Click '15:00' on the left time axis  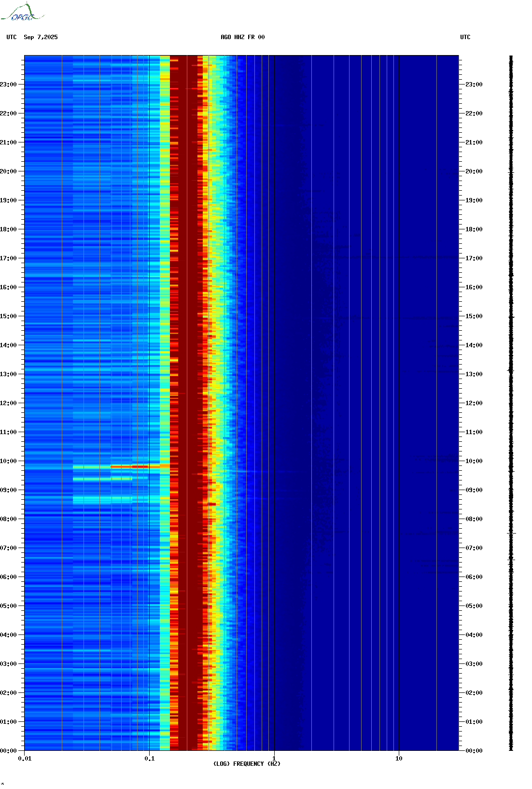coord(8,316)
